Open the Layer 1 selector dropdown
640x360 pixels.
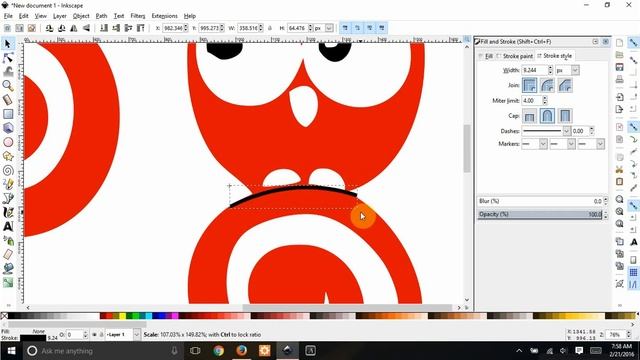[136, 335]
